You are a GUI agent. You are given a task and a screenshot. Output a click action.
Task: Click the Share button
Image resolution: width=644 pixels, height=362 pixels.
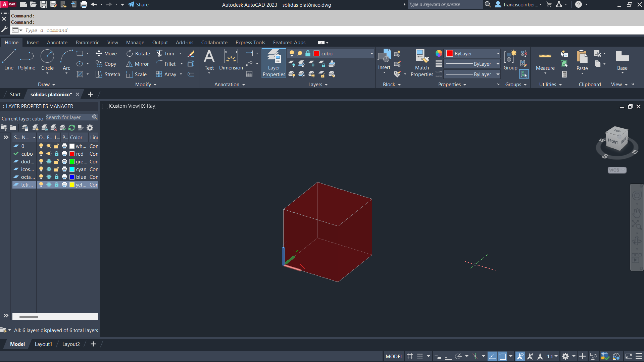(x=138, y=5)
